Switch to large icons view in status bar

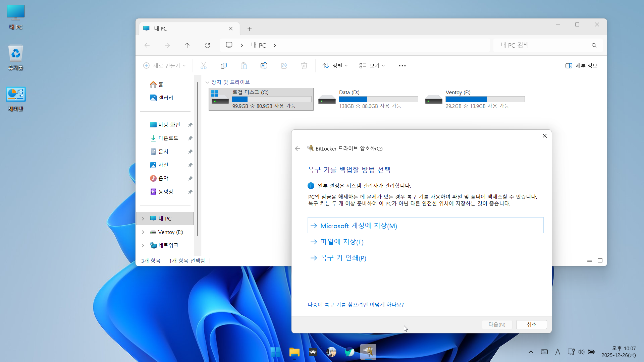600,261
